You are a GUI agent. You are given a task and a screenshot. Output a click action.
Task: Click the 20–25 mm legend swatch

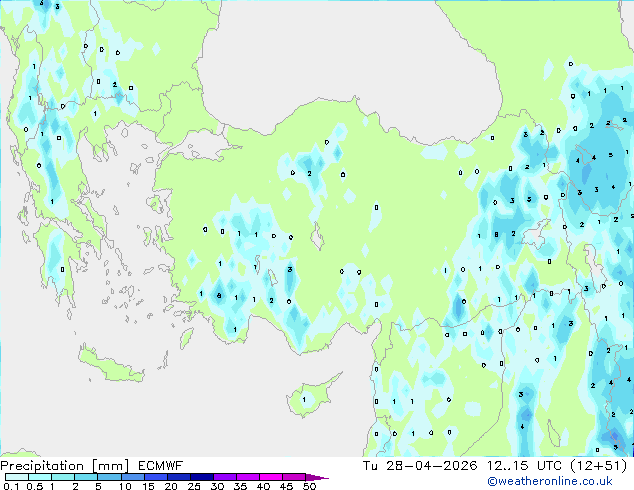[178, 477]
